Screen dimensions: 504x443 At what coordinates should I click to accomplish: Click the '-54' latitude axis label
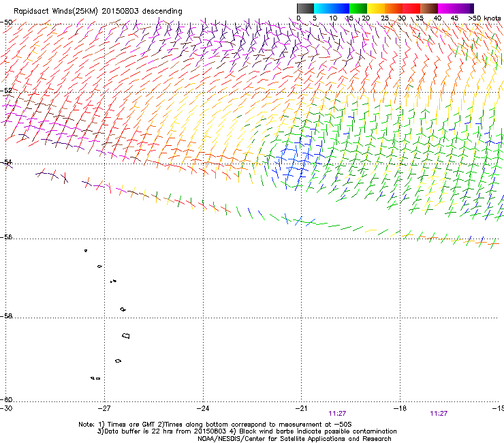tap(6, 162)
